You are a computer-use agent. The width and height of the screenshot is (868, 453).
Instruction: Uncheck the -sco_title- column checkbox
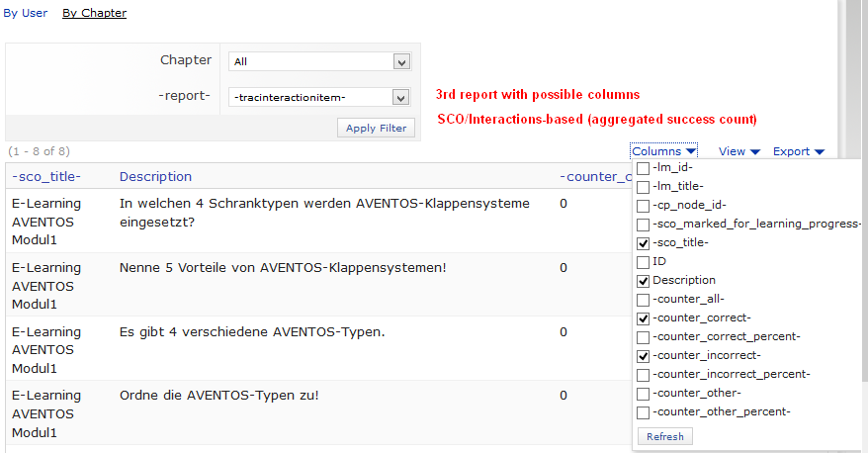[x=644, y=243]
